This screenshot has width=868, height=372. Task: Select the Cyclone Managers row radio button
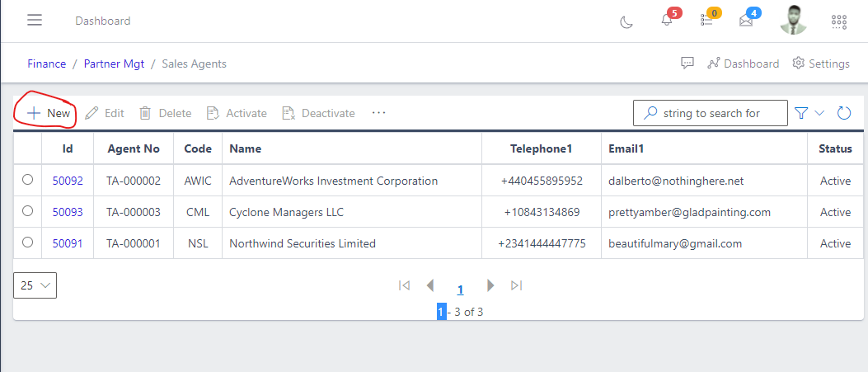tap(27, 211)
